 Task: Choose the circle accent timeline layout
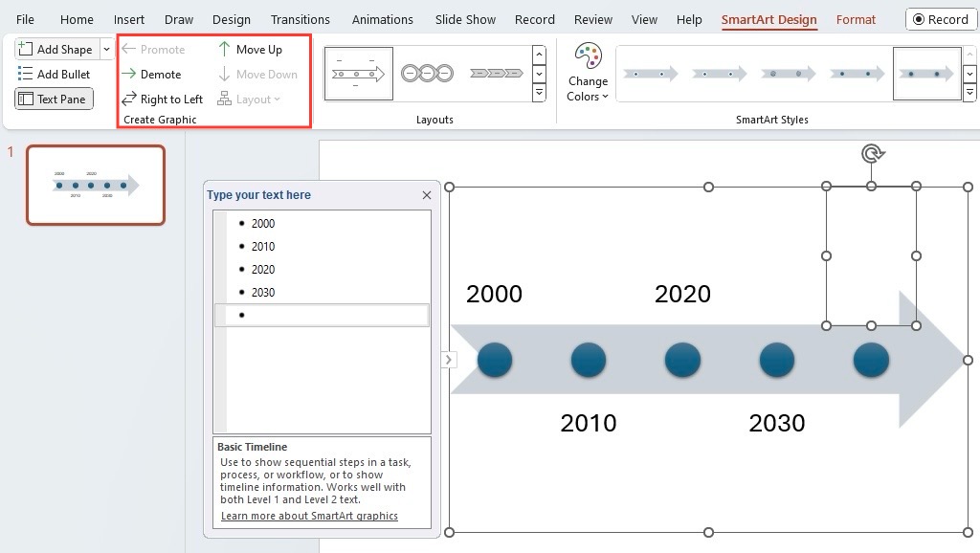tap(428, 74)
